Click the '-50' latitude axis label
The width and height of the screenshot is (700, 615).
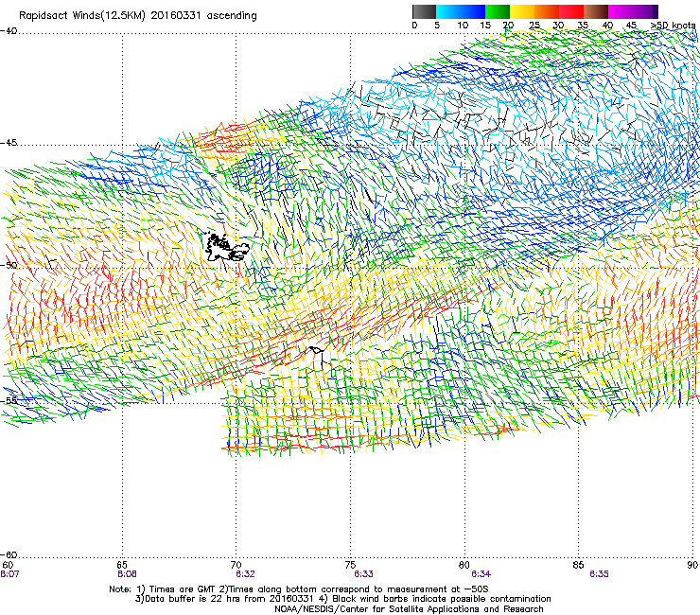point(9,266)
